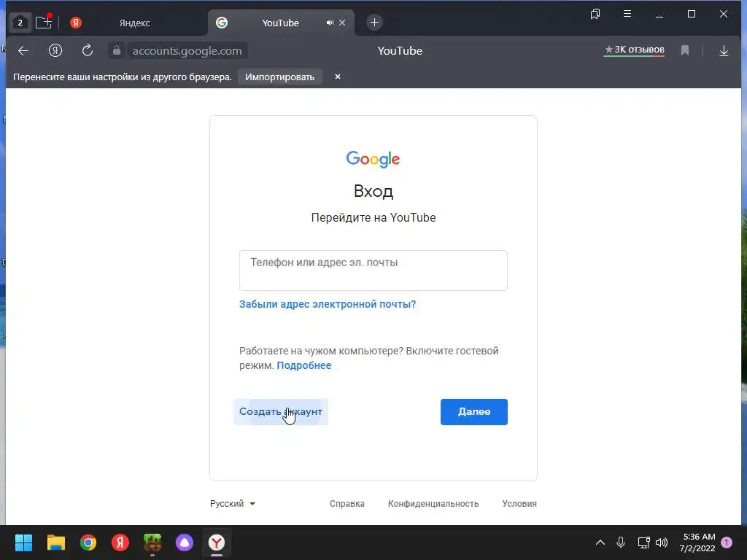Open the Конфиденциальность footer link
Image resolution: width=747 pixels, height=560 pixels.
pyautogui.click(x=433, y=504)
